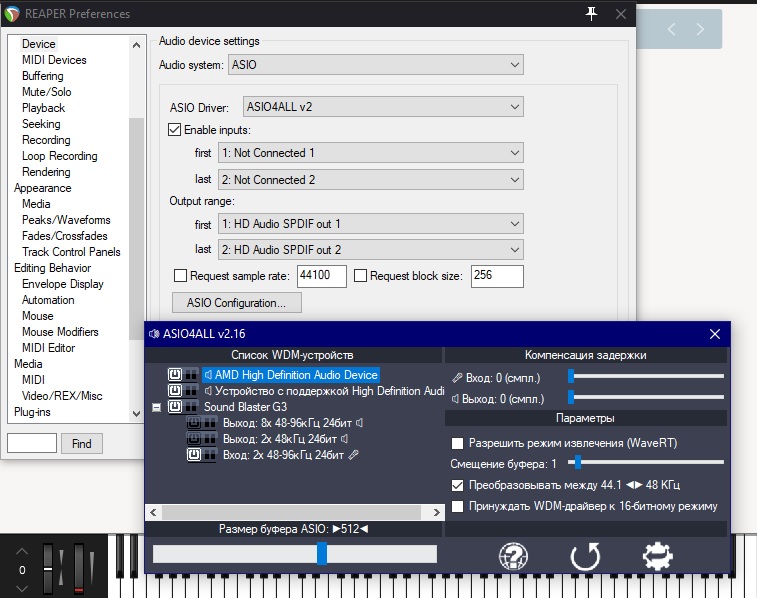Click WDM device list scroll right arrow
Viewport: 757px width, 598px height.
(x=436, y=513)
